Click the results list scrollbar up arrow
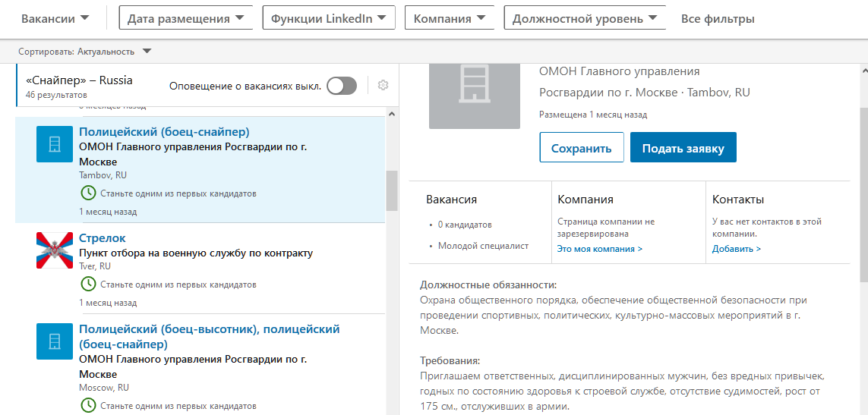 392,114
